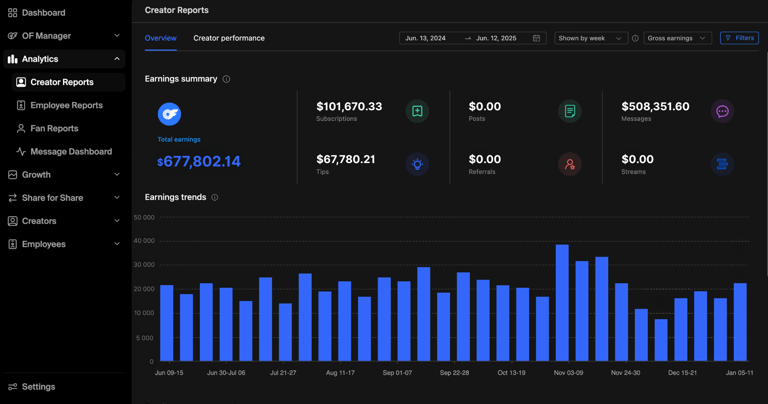
Task: Open the Shown by week dropdown
Action: coord(590,38)
